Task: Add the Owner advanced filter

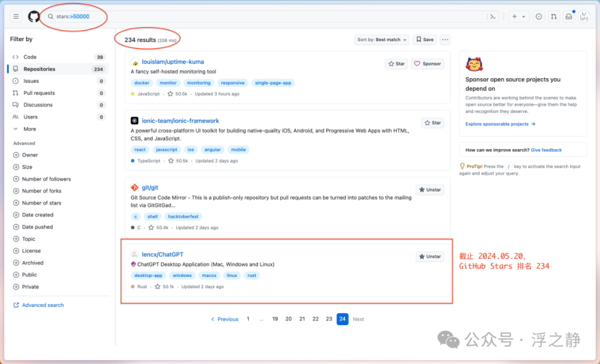Action: pos(26,155)
